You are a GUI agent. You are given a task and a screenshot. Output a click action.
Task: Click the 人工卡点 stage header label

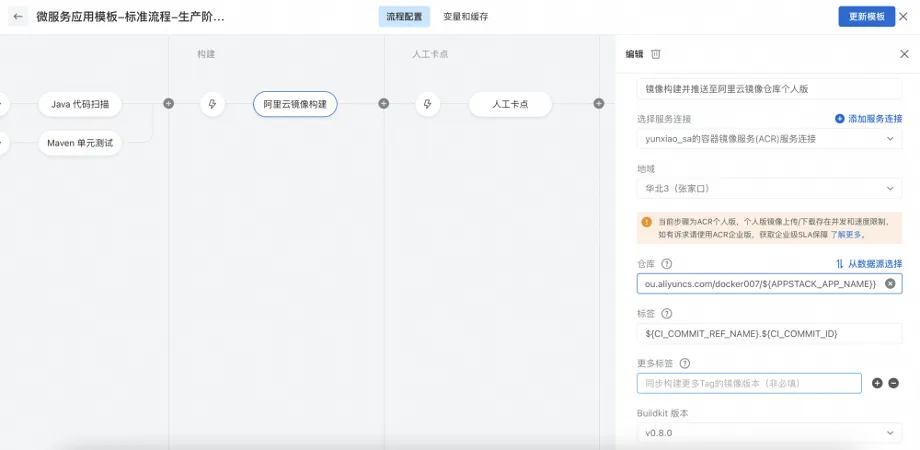[430, 54]
